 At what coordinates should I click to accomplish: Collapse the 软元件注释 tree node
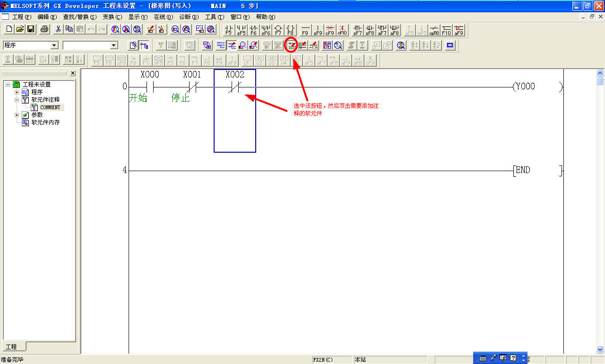(x=17, y=100)
